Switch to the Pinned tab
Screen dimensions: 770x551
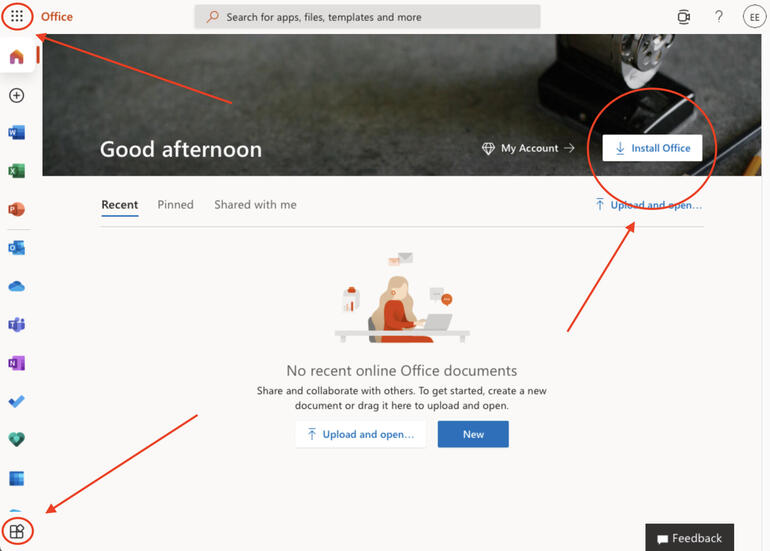click(x=175, y=205)
